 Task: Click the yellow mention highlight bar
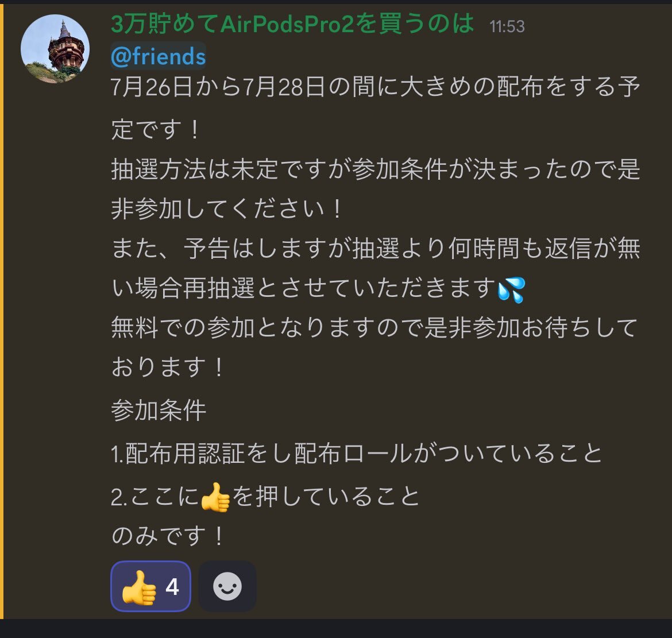pos(2,311)
